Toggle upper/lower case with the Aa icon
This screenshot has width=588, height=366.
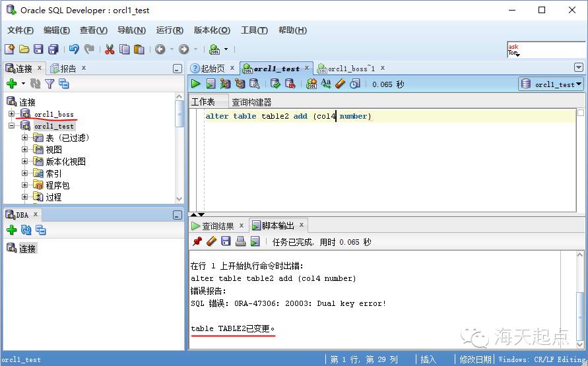(326, 83)
